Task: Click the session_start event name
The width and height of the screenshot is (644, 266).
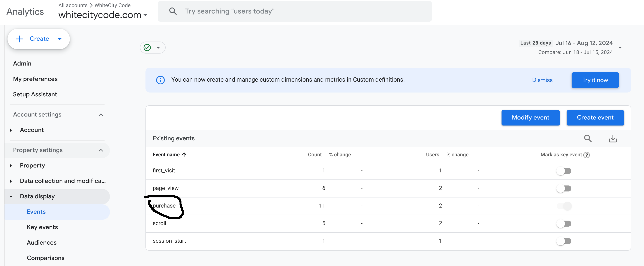Action: pyautogui.click(x=169, y=241)
